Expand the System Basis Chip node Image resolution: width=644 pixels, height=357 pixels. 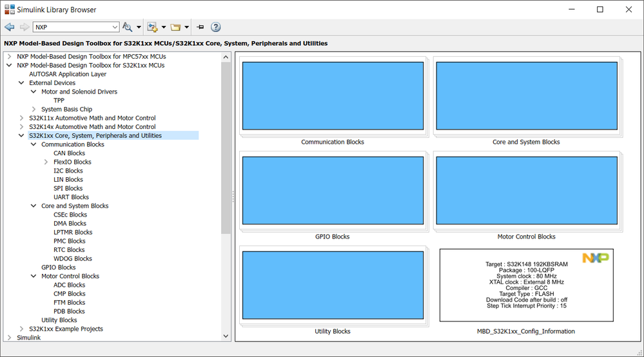(x=34, y=109)
